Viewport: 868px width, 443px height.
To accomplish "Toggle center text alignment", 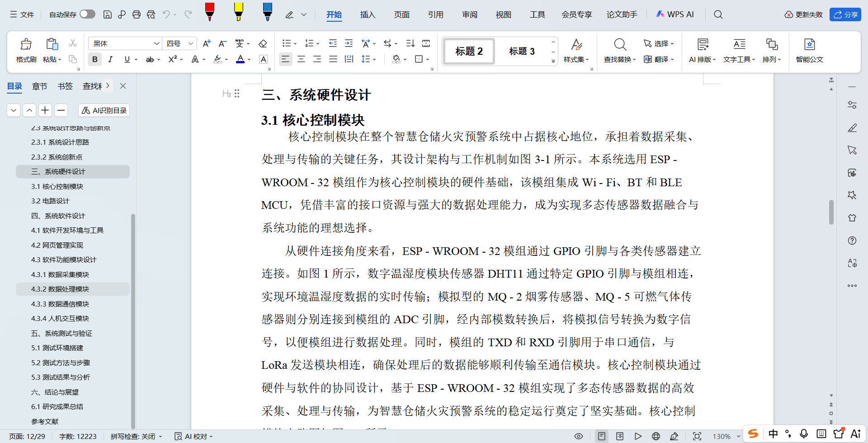I will [x=301, y=59].
